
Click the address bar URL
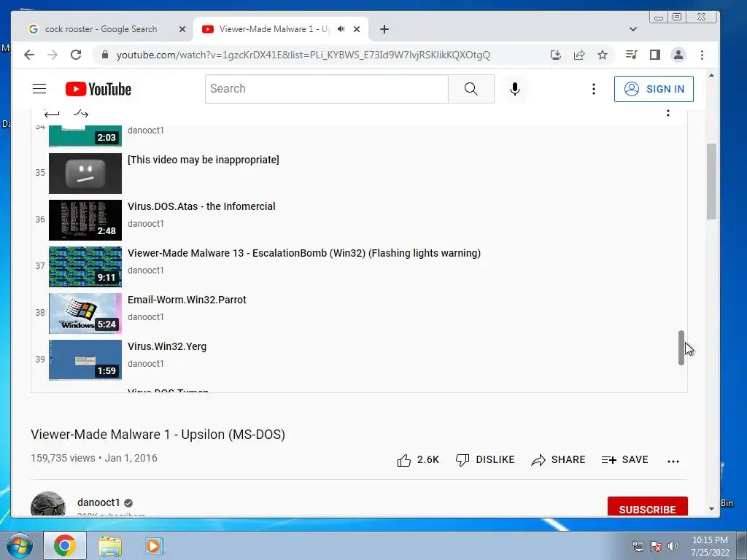pos(303,55)
